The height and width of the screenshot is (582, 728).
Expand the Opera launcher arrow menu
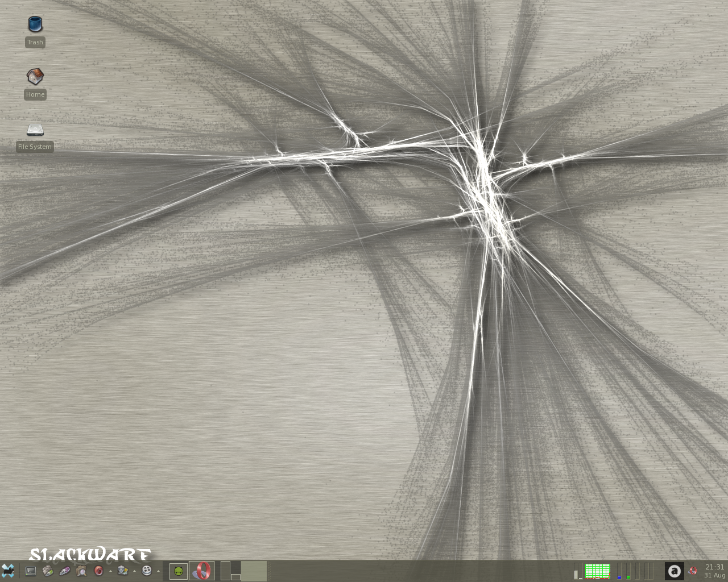click(x=110, y=571)
